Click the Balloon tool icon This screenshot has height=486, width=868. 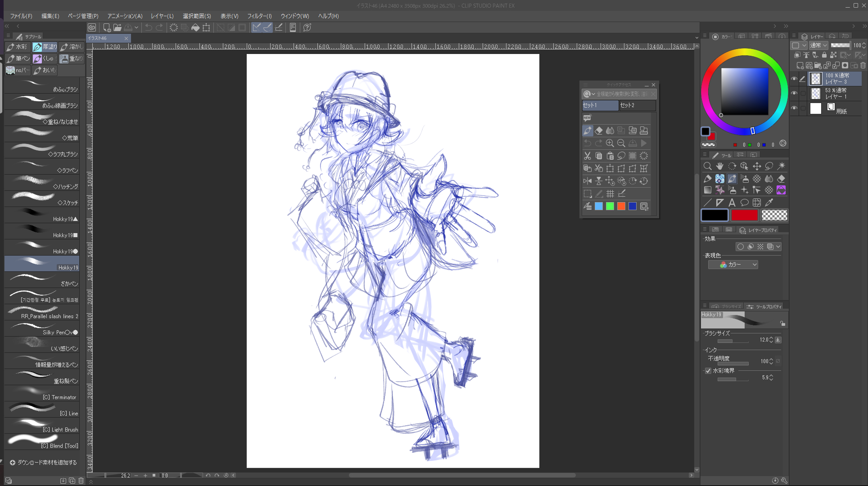coord(744,202)
